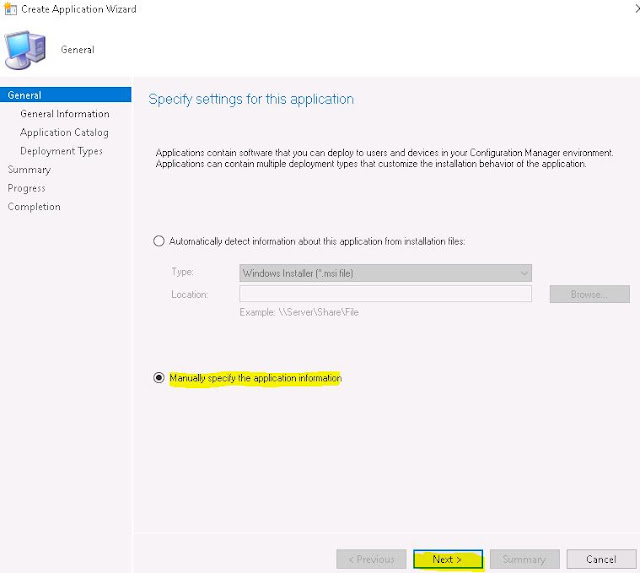Select the Progress step in sidebar
Viewport: 640px width, 573px height.
coord(27,188)
